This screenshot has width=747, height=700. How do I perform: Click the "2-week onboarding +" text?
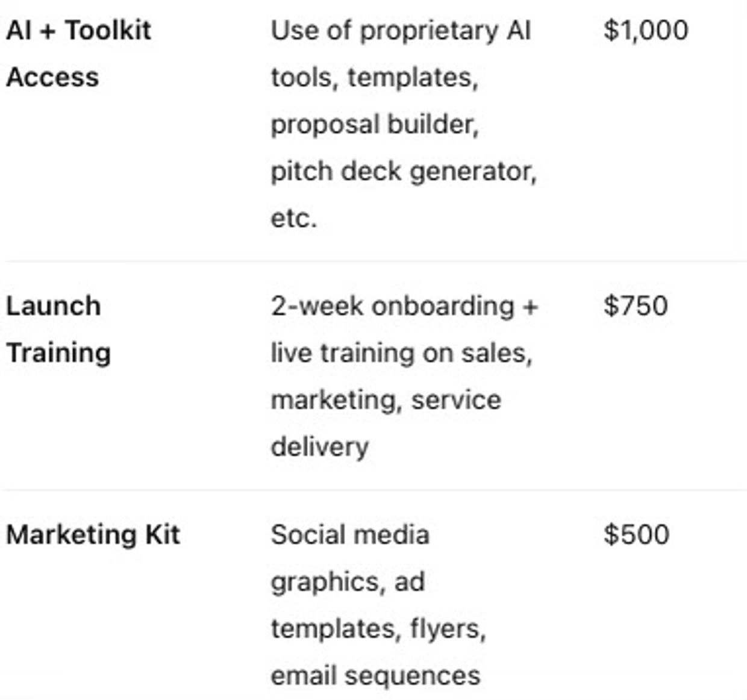(404, 306)
